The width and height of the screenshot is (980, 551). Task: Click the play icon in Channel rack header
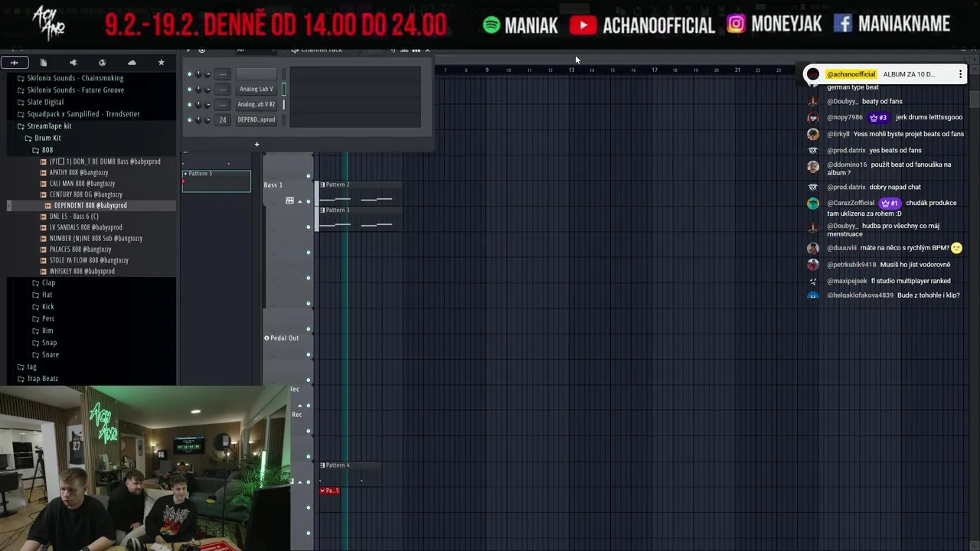pyautogui.click(x=188, y=50)
